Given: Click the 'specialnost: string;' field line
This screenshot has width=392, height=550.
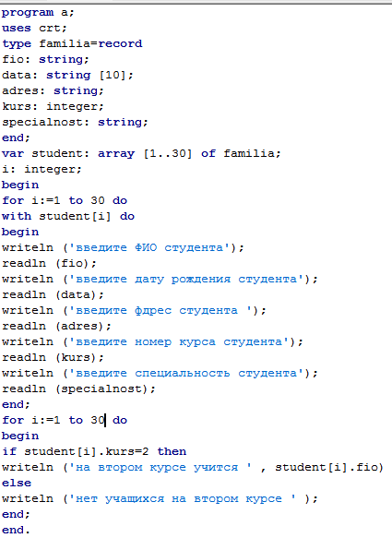Looking at the screenshot, I should tap(75, 122).
